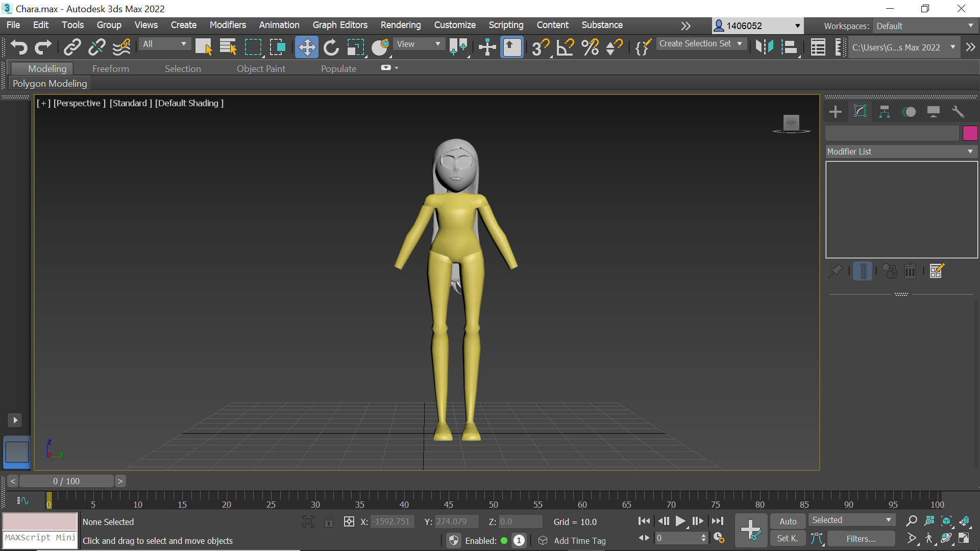This screenshot has height=551, width=980.
Task: Switch to the Display panel
Action: pyautogui.click(x=934, y=111)
